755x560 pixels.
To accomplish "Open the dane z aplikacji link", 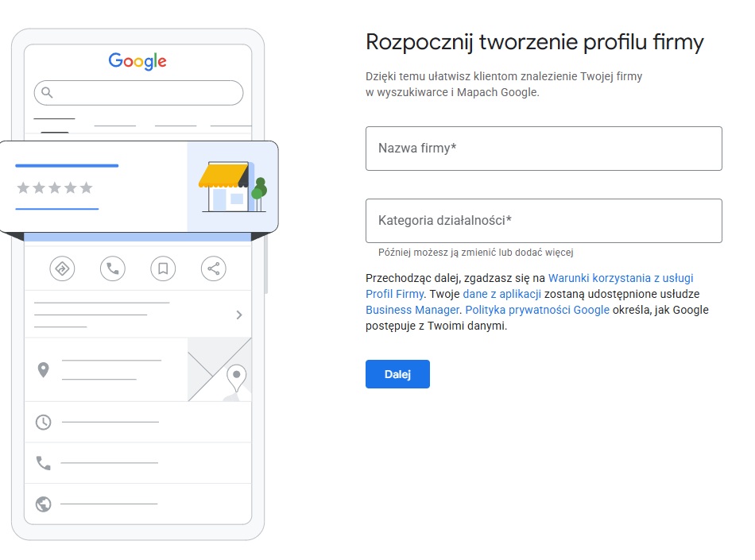I will click(x=501, y=294).
